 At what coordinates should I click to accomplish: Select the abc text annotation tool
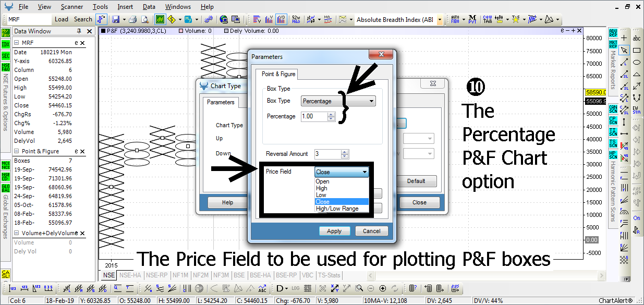pos(637,38)
